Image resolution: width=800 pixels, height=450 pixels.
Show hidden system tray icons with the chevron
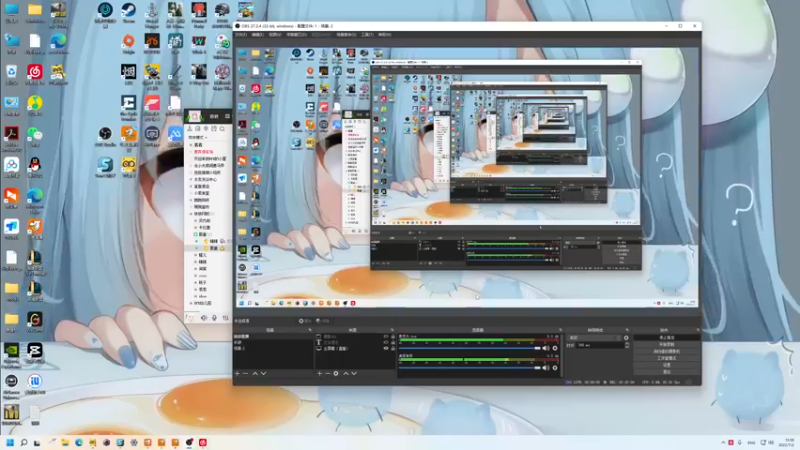tap(723, 442)
